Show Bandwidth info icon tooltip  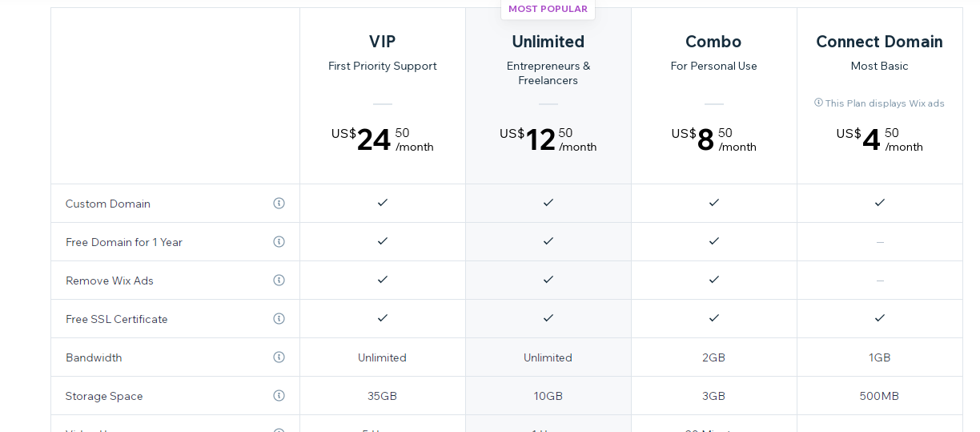click(x=279, y=357)
